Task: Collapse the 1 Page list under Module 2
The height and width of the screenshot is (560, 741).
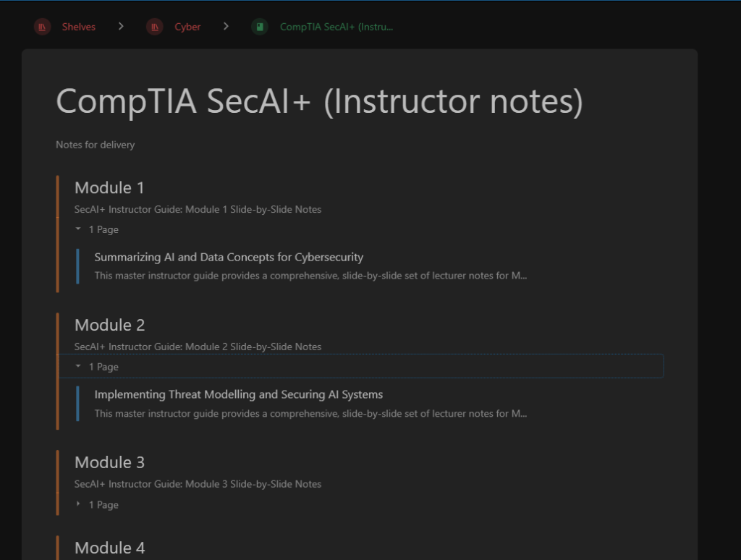Action: 361,367
